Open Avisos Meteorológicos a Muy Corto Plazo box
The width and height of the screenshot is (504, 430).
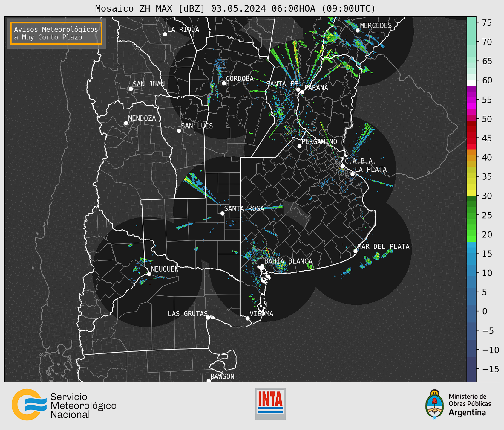pos(56,33)
